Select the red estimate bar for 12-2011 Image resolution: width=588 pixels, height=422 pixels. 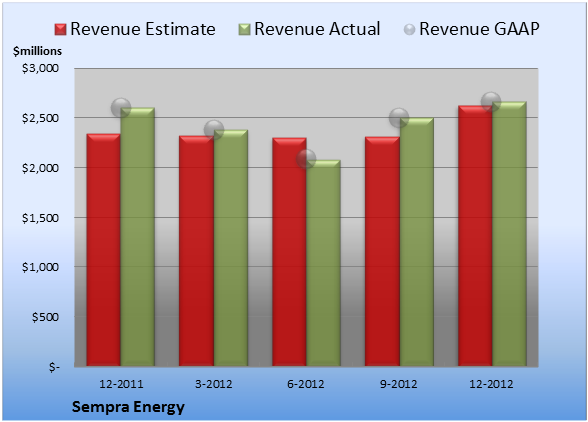[104, 250]
